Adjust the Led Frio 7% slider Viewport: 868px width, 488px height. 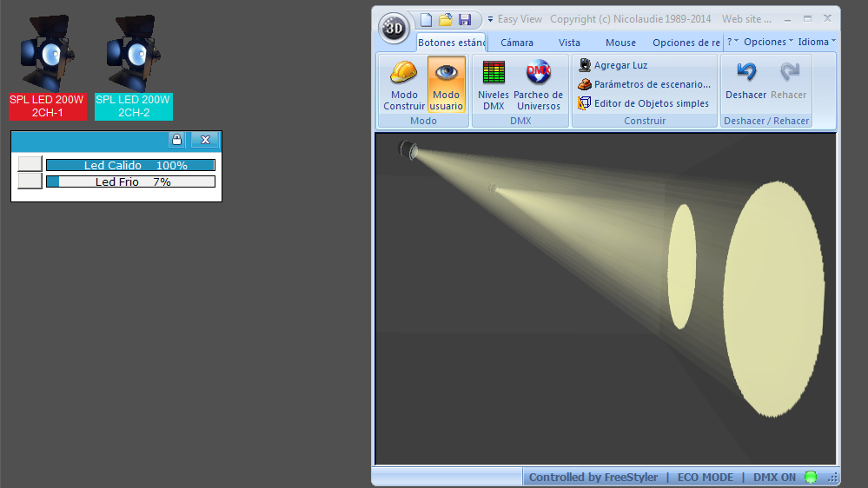point(130,181)
